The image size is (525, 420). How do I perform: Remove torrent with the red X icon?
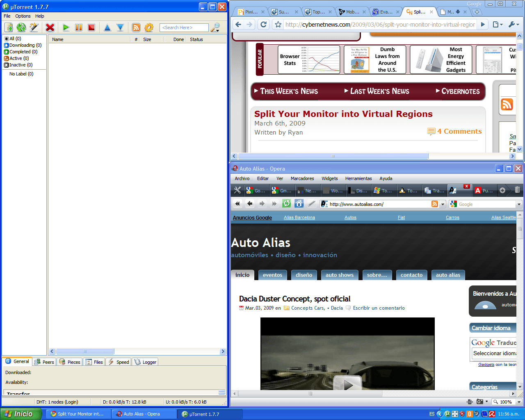(x=50, y=27)
